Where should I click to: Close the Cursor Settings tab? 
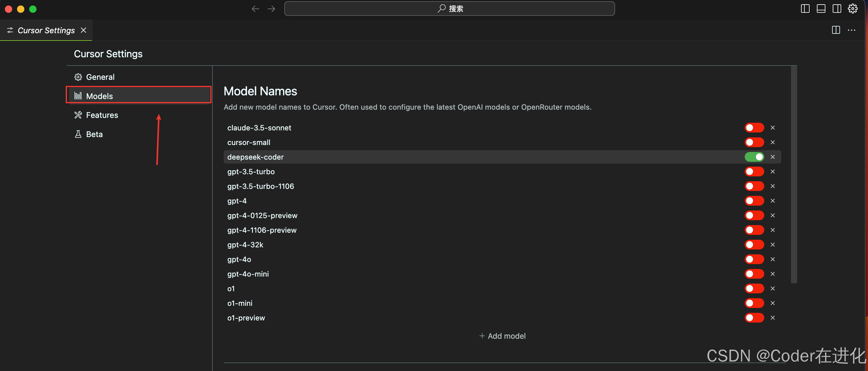(84, 30)
